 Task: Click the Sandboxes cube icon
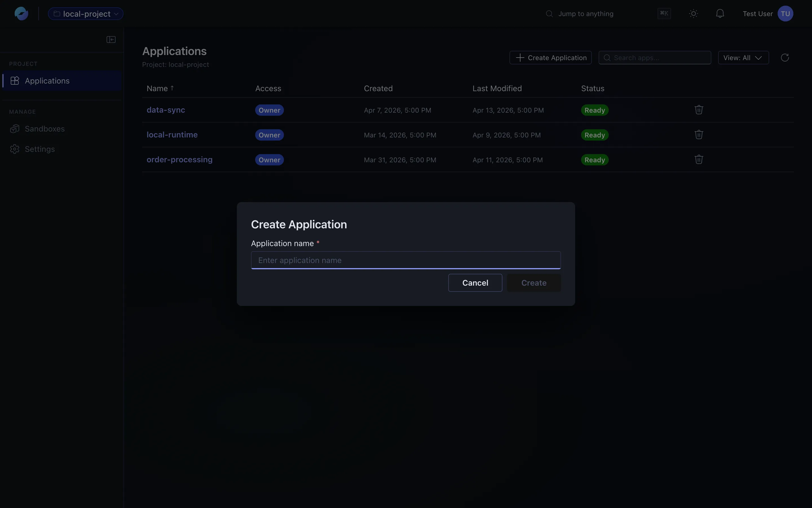point(14,129)
